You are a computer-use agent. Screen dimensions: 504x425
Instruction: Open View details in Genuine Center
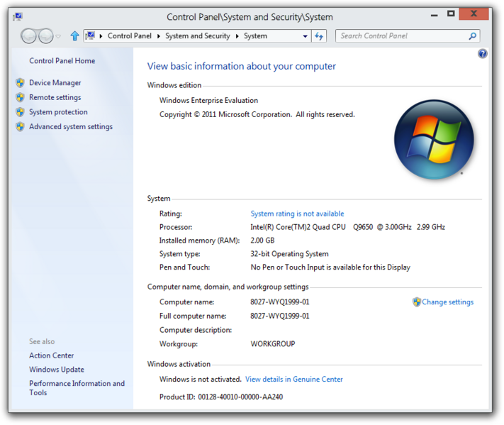pos(293,380)
